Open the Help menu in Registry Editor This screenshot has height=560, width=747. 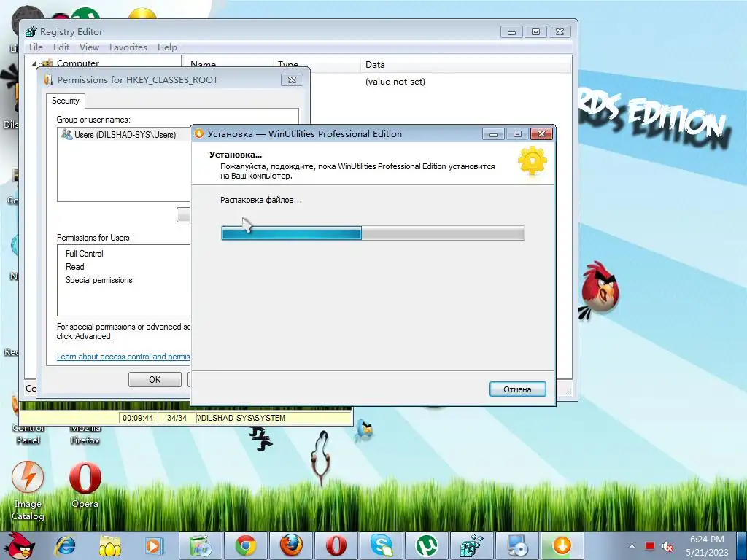(167, 47)
